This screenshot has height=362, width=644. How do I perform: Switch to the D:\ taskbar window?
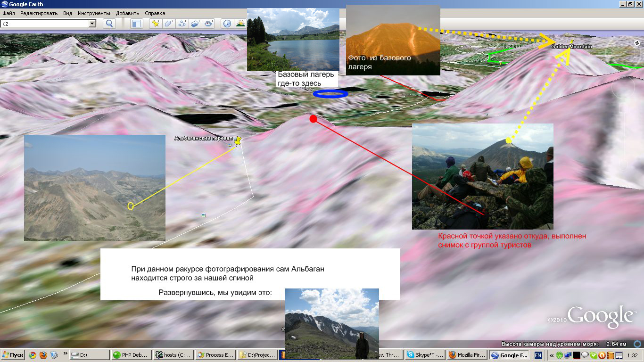point(90,355)
